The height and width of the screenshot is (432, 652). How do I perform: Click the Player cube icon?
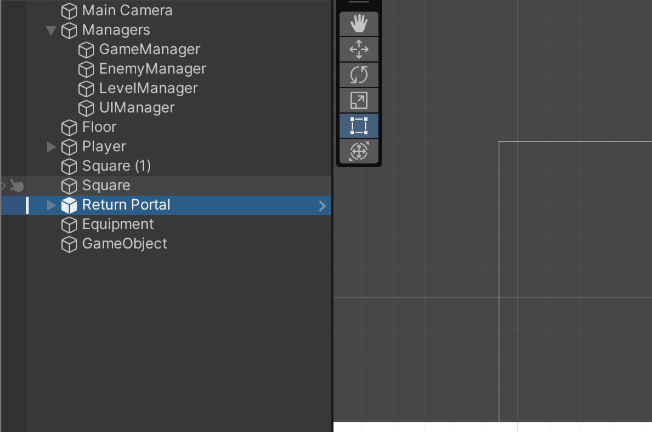click(x=69, y=147)
